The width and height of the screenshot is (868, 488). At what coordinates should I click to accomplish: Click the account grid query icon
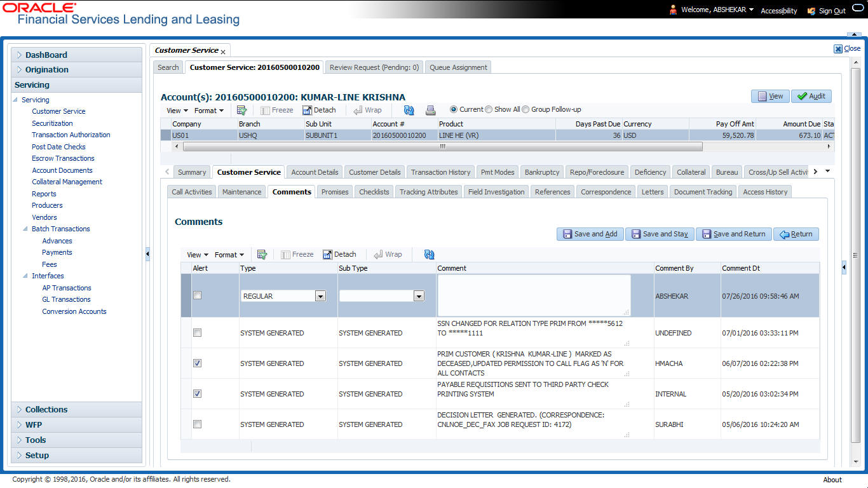pyautogui.click(x=241, y=110)
